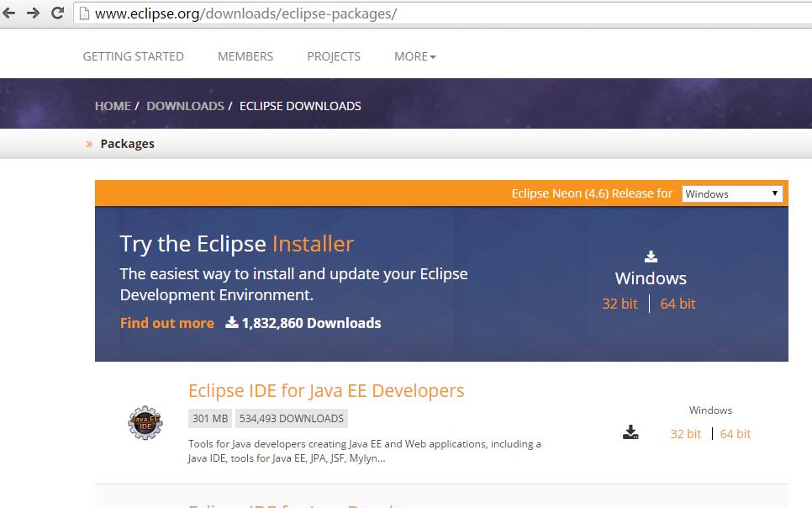Click the Eclipse Neon (4.6) Release for text

(x=592, y=193)
